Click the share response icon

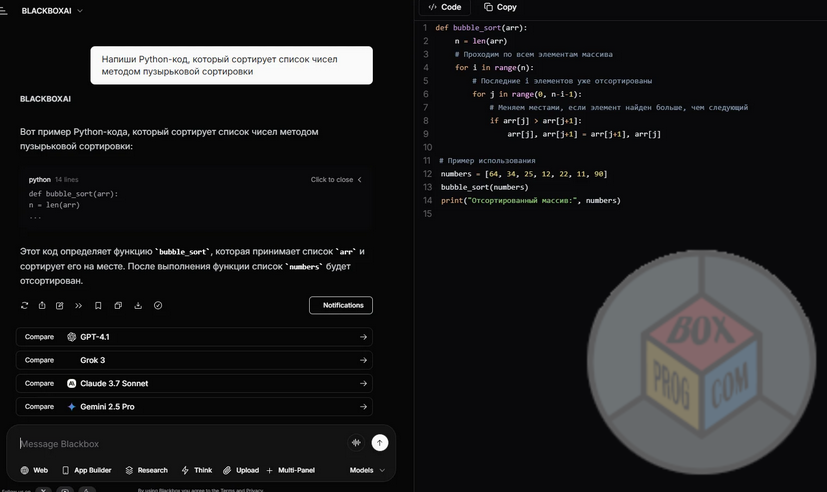[42, 306]
